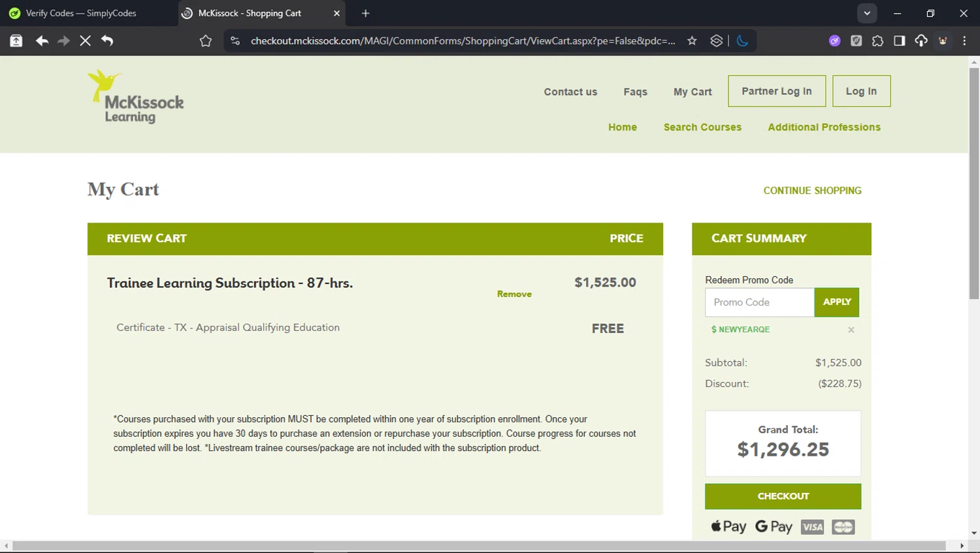Screen dimensions: 980x553
Task: Click Certificate - TX - Appraisal Qualifying Education
Action: point(228,328)
